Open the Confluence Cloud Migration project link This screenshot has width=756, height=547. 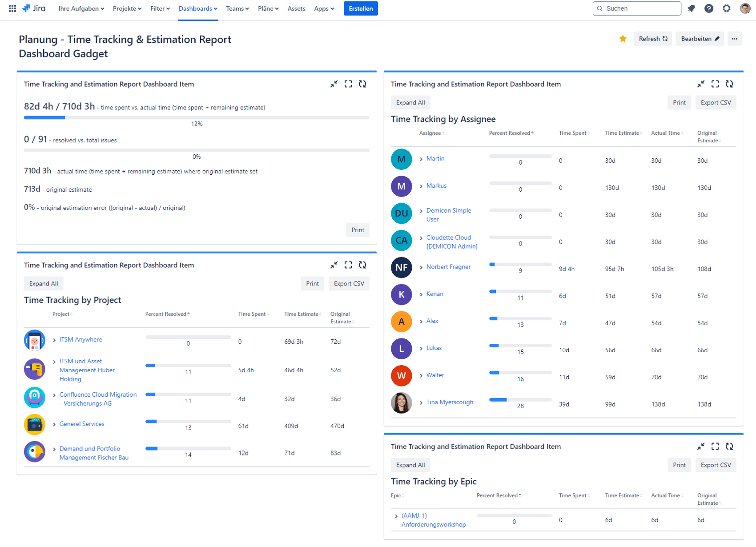pos(98,399)
